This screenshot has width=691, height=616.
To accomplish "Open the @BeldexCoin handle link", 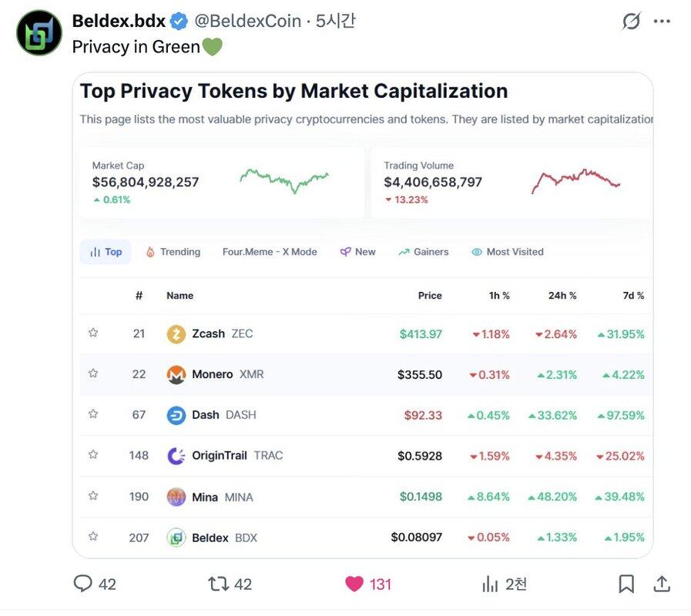I will tap(247, 22).
